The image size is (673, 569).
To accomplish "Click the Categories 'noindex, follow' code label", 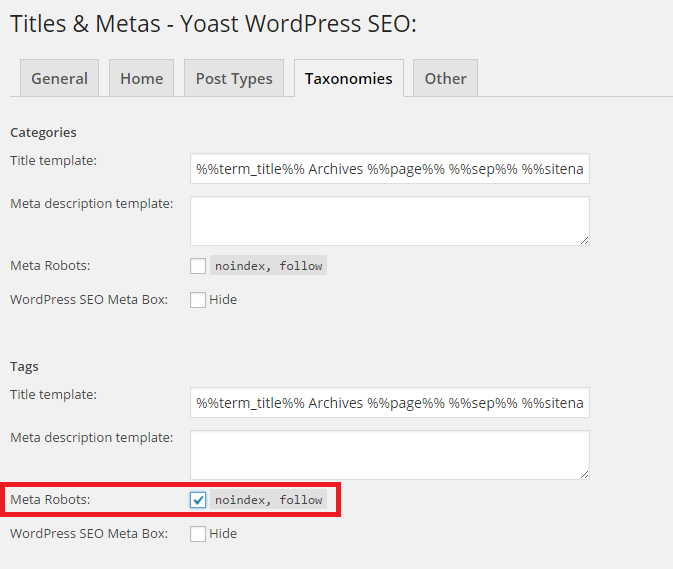I will (x=268, y=266).
